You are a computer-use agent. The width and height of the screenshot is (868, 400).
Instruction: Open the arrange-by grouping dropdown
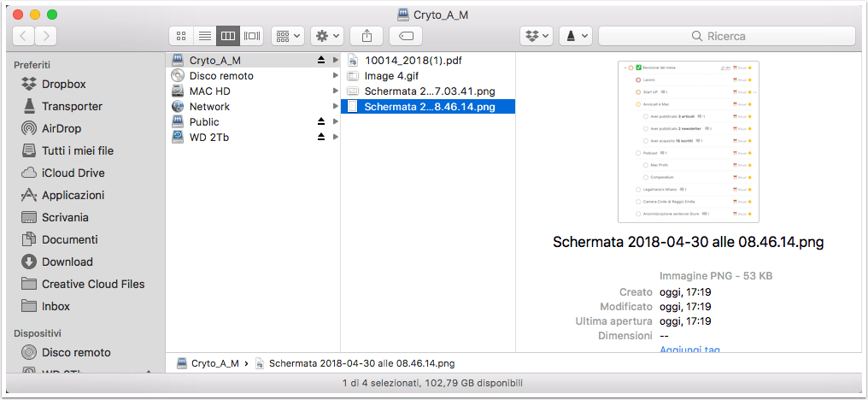pyautogui.click(x=287, y=36)
